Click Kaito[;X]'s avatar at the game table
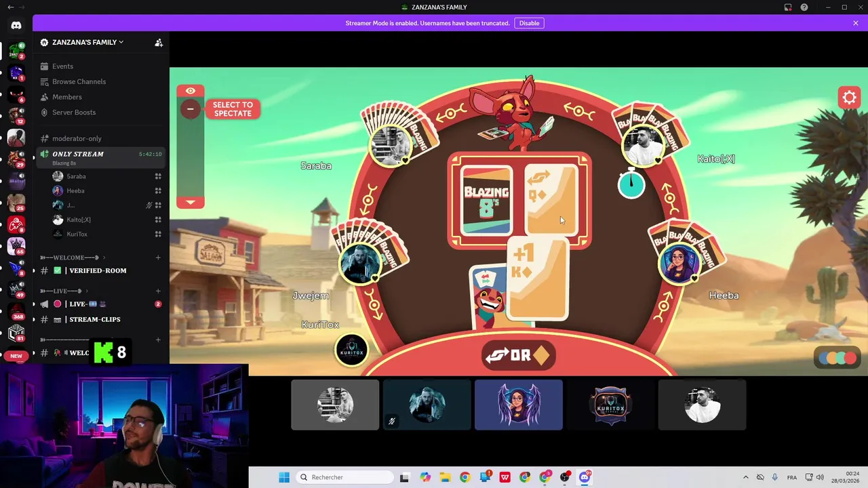868x488 pixels. pyautogui.click(x=643, y=146)
